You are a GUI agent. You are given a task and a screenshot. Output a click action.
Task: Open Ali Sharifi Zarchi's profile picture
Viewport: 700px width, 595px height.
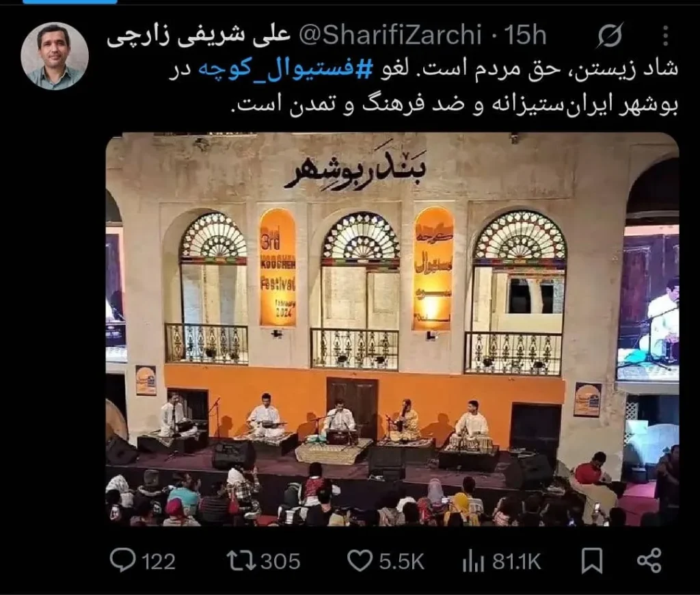pos(55,56)
